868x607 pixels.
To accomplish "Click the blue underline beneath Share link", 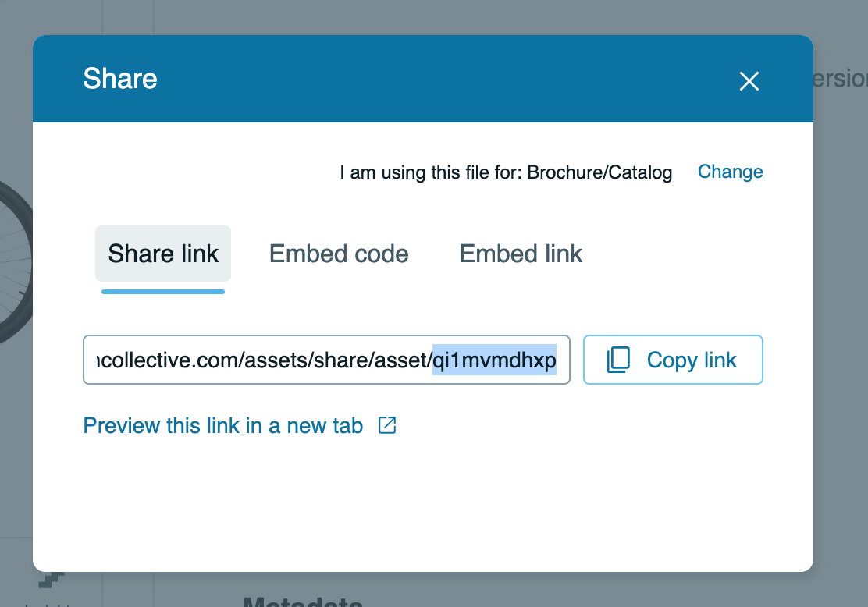I will (x=163, y=292).
